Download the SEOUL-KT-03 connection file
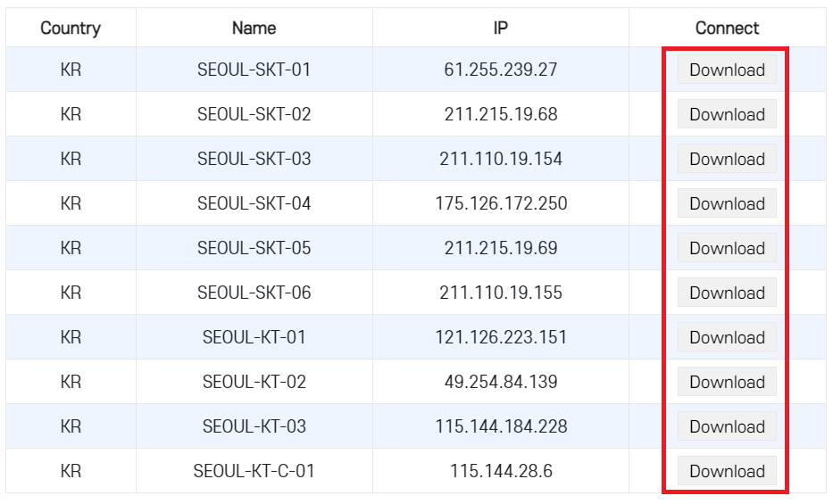The width and height of the screenshot is (833, 504). pos(727,426)
